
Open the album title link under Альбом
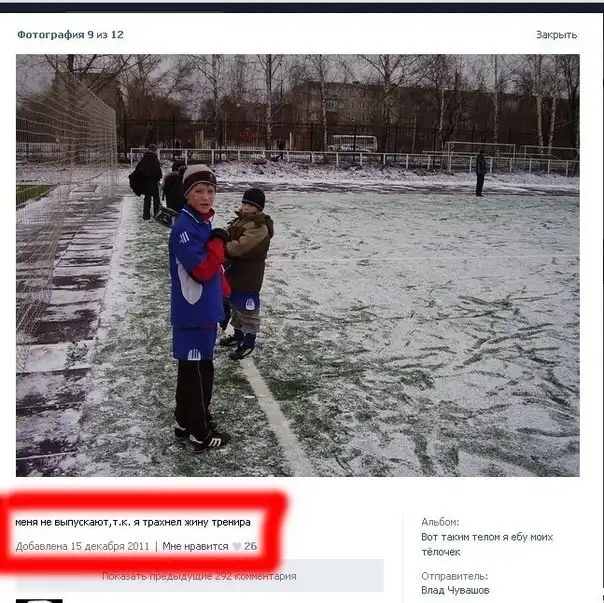[487, 544]
